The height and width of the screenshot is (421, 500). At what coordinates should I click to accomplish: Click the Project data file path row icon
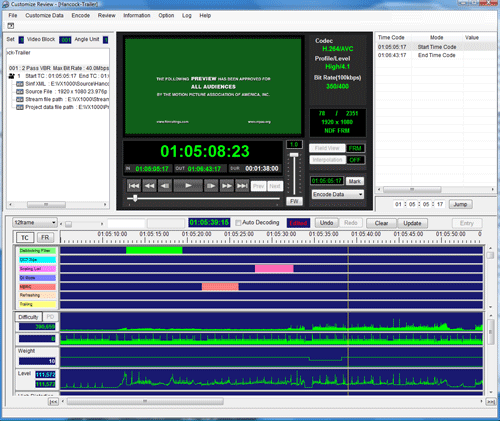coord(20,107)
